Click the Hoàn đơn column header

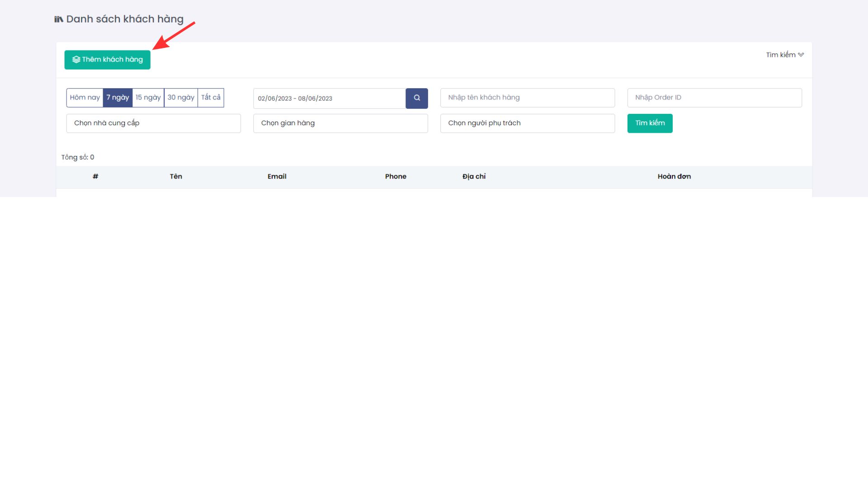[x=674, y=177]
